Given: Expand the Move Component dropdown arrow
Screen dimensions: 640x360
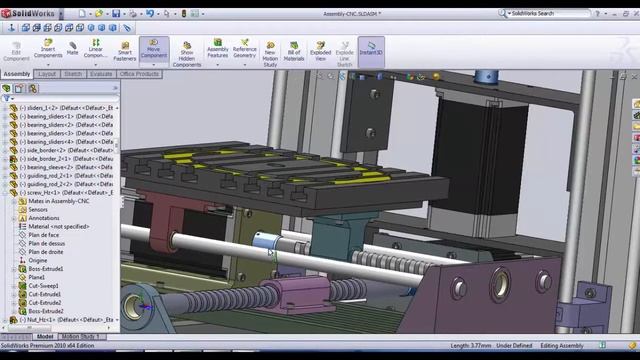Looking at the screenshot, I should pos(153,65).
